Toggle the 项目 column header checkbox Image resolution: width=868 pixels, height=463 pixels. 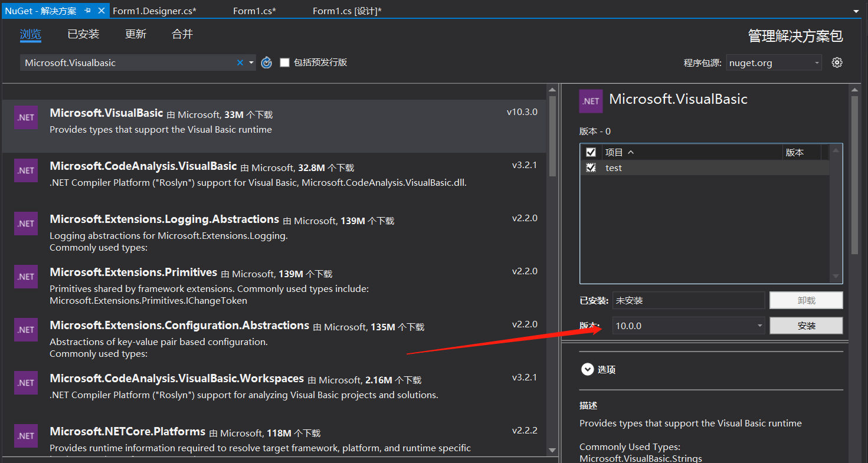[591, 152]
